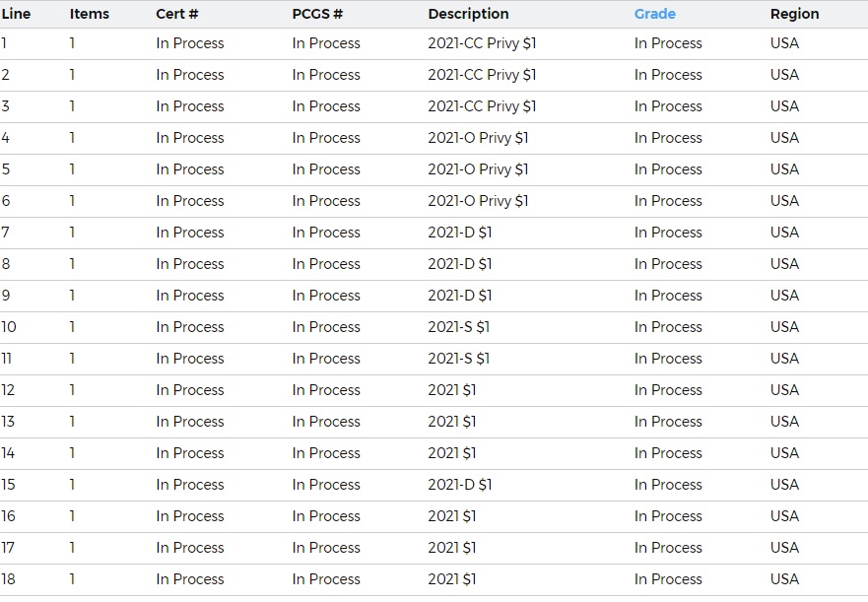
Task: Click the Items cell in line 17
Action: (72, 548)
